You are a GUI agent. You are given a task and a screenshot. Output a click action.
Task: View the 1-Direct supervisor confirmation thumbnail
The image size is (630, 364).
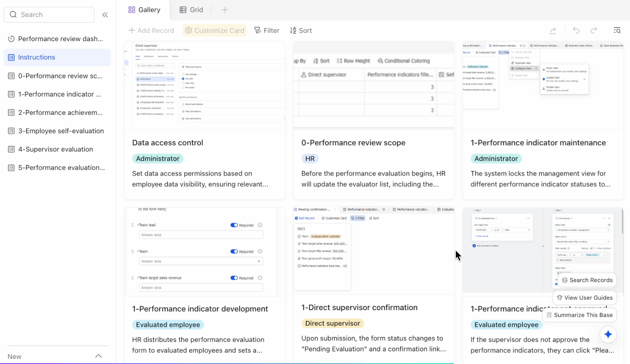374,251
